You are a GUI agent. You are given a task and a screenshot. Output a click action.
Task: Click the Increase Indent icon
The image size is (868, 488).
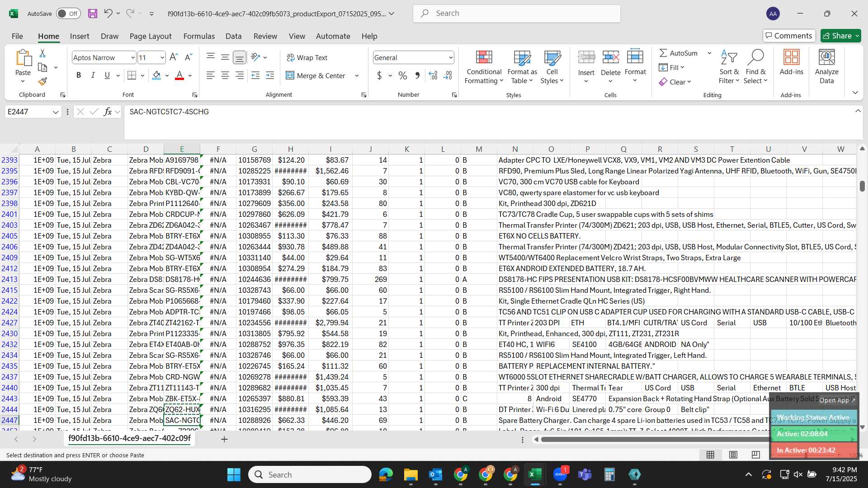(x=270, y=75)
